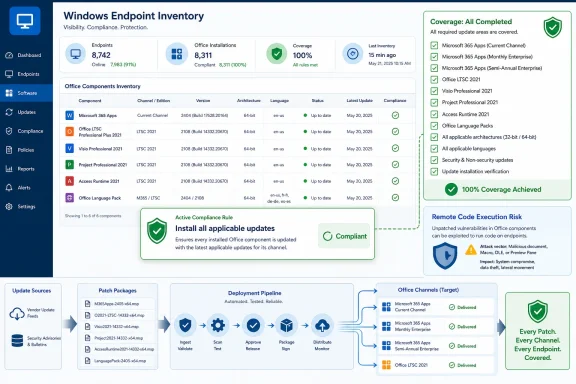Toggle the Office Language Packs checkbox
This screenshot has height=384, width=576.
pos(434,126)
